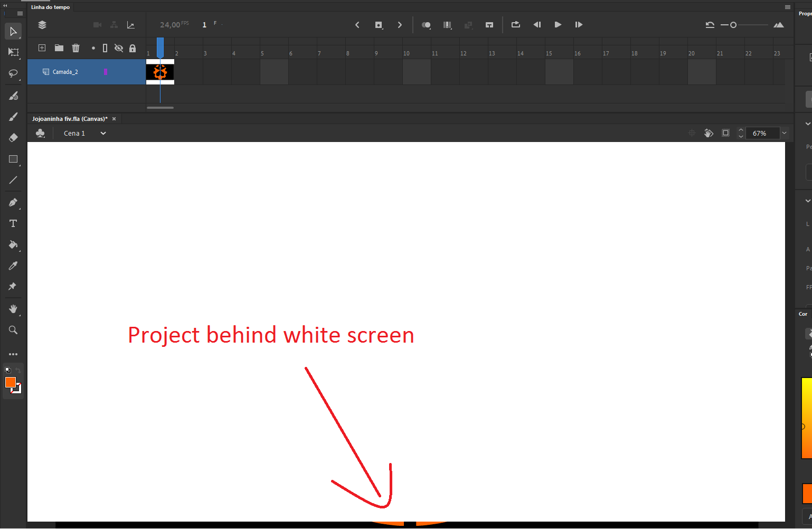Click frame 10 on Camada_2 timeline

[x=417, y=72]
